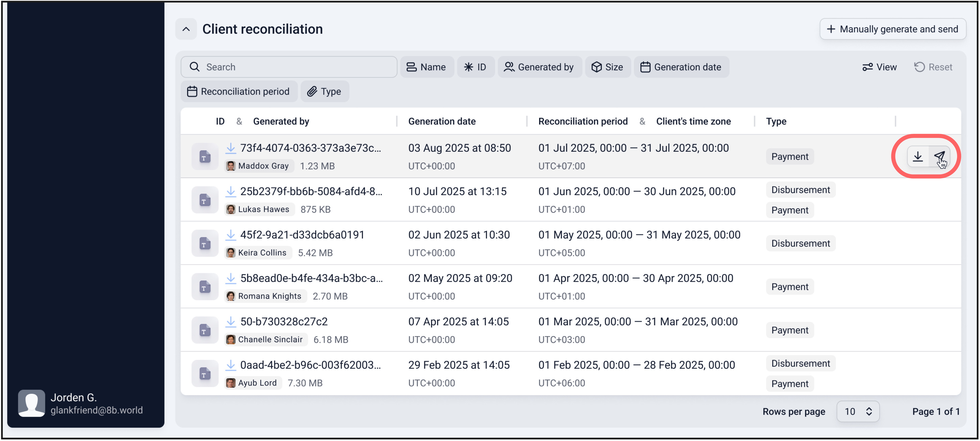Click Disbursement tag in Keira Collins row

point(800,243)
